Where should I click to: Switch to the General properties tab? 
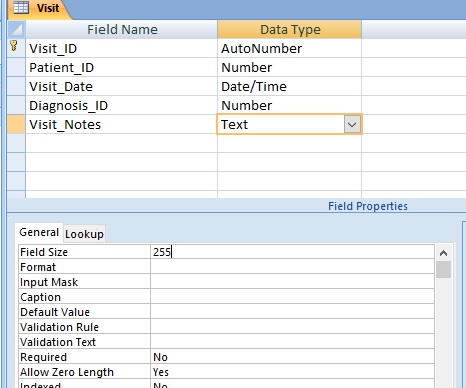[39, 232]
